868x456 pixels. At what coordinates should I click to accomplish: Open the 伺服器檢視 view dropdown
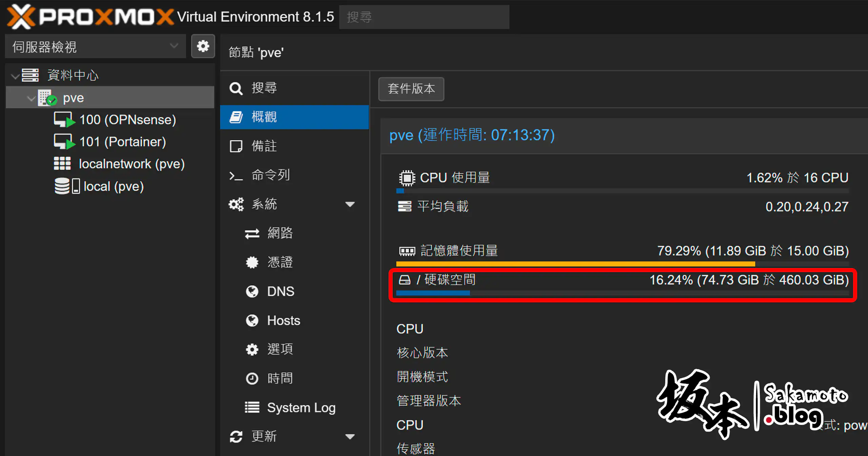(x=96, y=46)
